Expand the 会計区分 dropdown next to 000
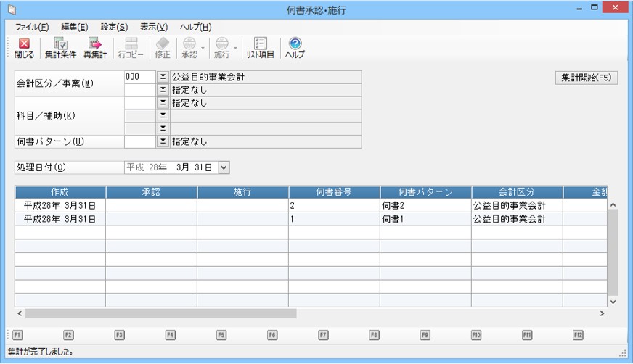 (x=163, y=77)
